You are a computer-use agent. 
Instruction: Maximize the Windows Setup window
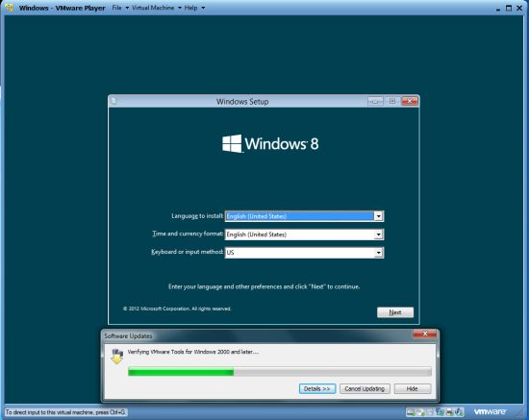(392, 101)
